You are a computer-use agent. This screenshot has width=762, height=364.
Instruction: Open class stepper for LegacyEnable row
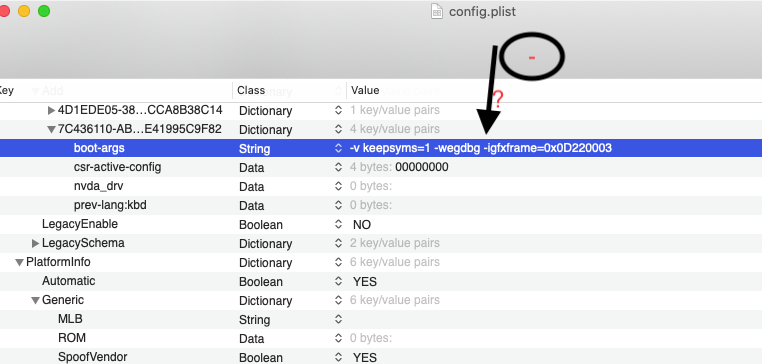click(x=338, y=225)
